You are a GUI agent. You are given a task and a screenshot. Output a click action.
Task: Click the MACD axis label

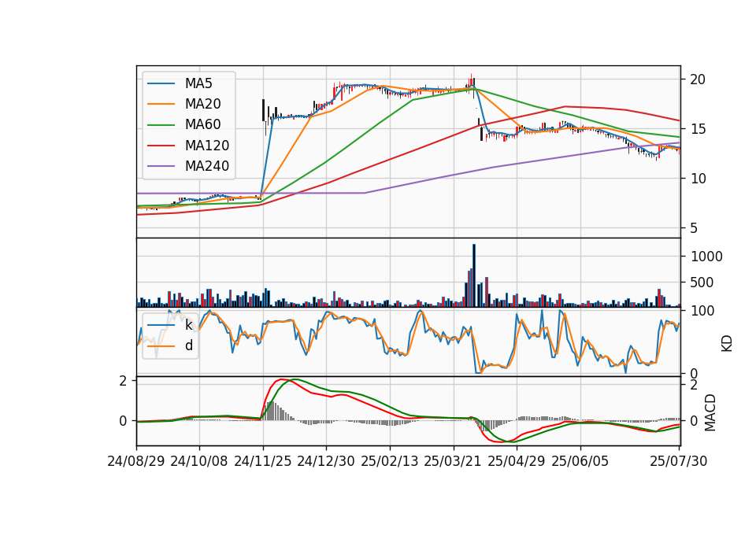[710, 412]
